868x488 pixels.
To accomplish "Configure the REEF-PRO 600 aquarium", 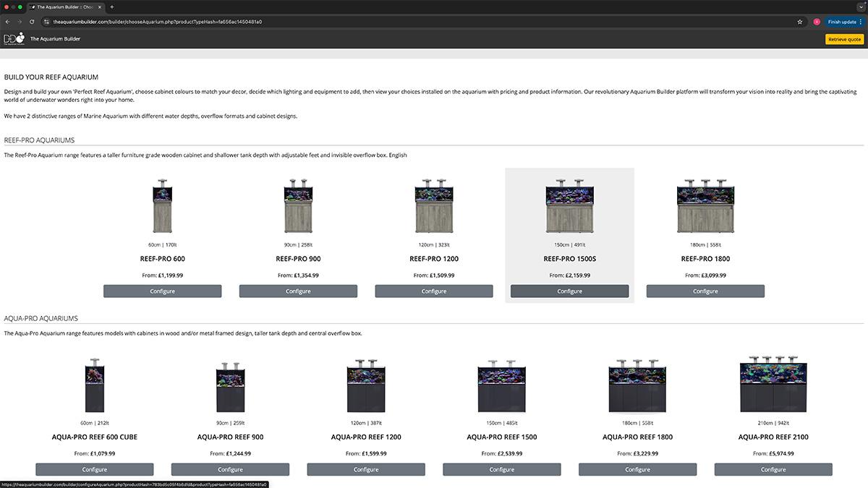I will point(162,291).
